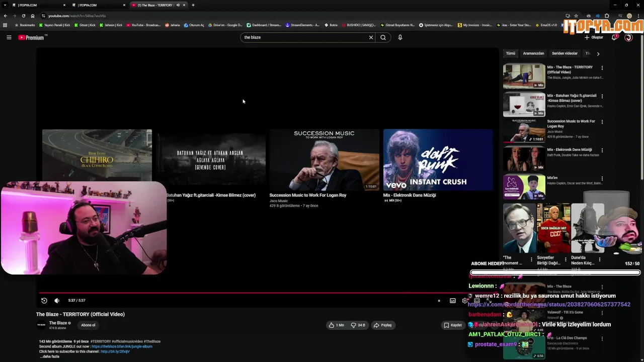
Task: Like the video with 1 Mn
Action: [x=336, y=325]
